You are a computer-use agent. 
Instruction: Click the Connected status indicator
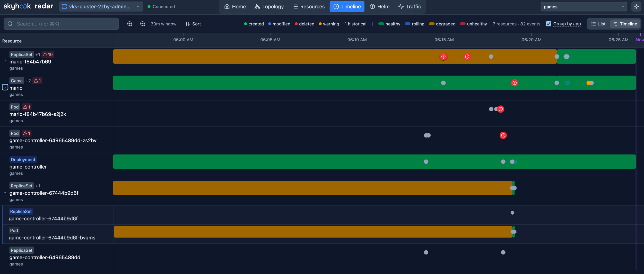click(x=161, y=7)
